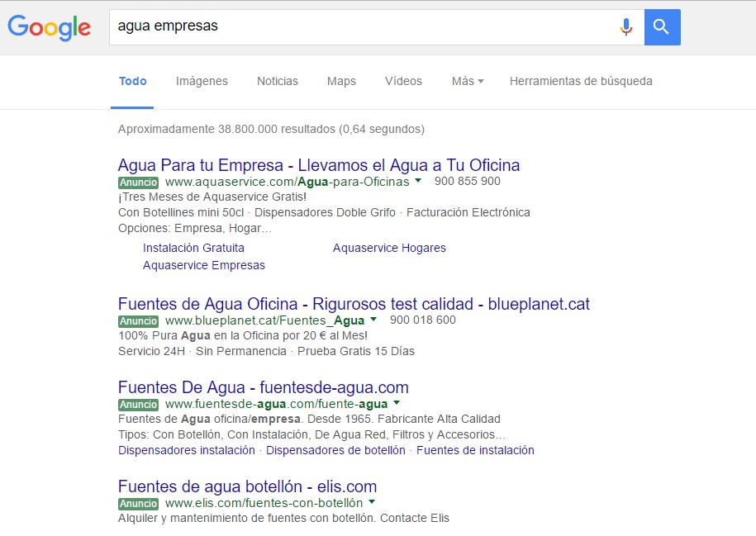Image resolution: width=756 pixels, height=536 pixels.
Task: Click the blue magnifier search button
Action: tap(662, 27)
